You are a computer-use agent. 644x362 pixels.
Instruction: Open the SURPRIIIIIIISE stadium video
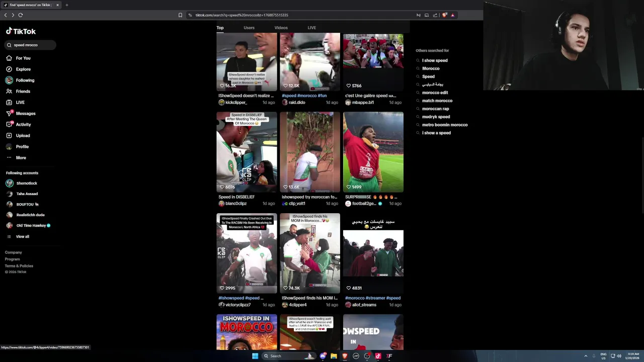(x=373, y=152)
